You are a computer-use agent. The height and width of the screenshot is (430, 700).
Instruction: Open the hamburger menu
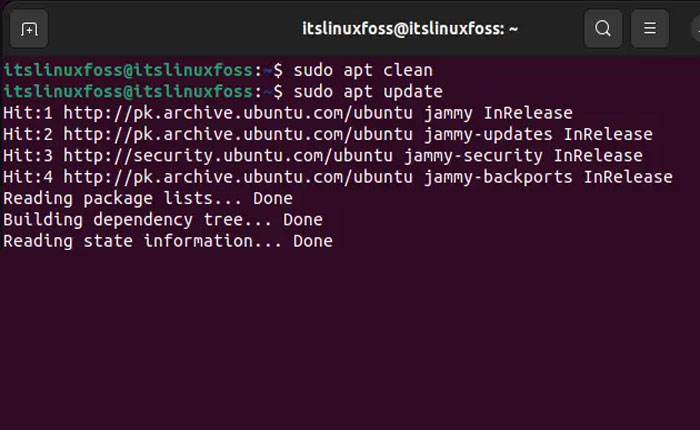click(x=650, y=28)
